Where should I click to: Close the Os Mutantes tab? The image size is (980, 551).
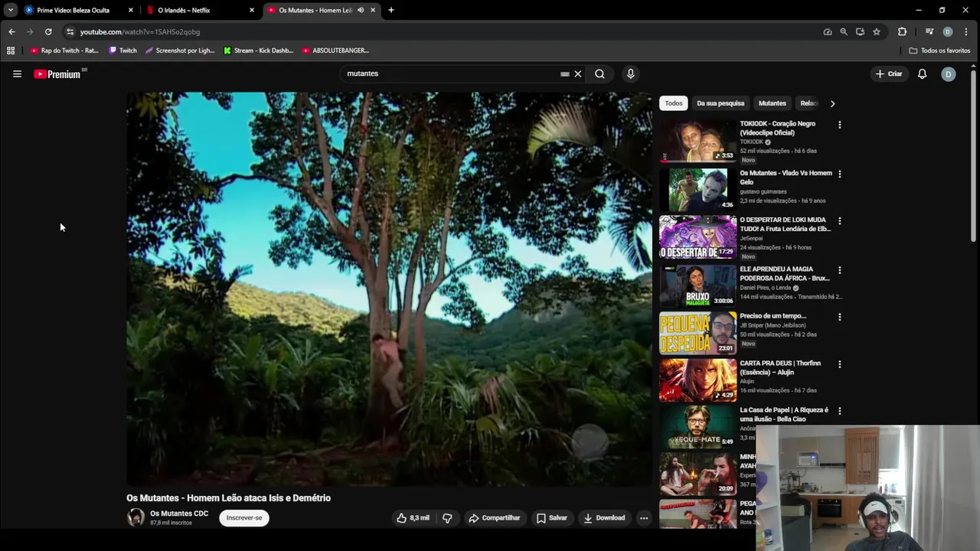(373, 10)
